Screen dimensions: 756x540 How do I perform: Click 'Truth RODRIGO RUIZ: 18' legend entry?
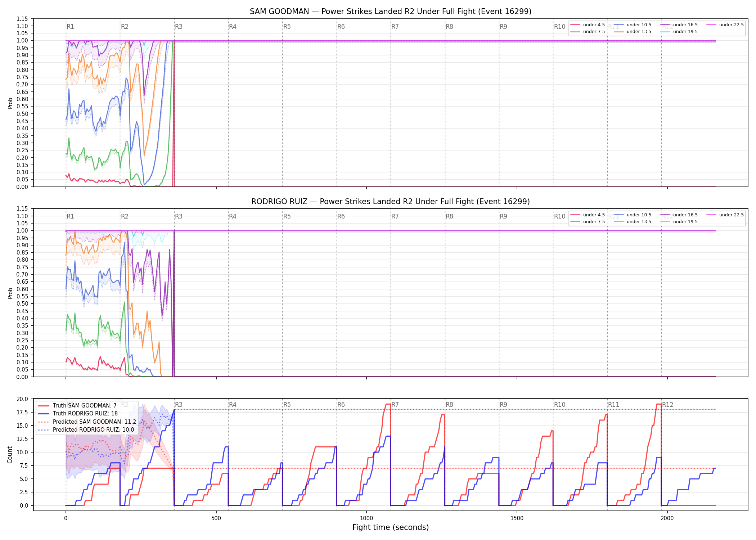78,414
